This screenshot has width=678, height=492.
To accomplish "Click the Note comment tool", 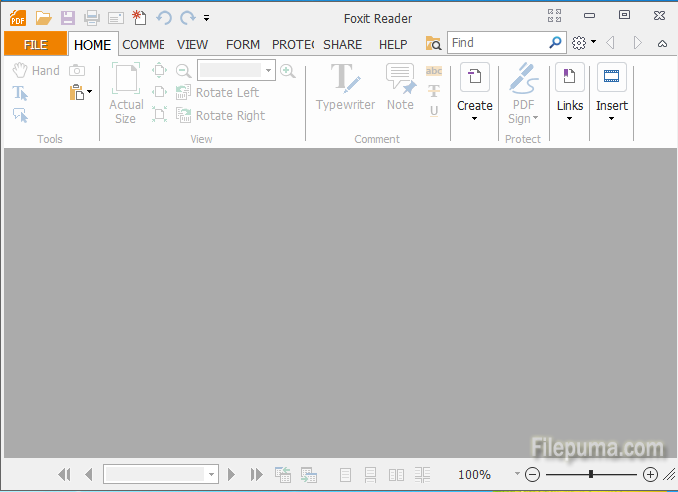I will point(400,88).
